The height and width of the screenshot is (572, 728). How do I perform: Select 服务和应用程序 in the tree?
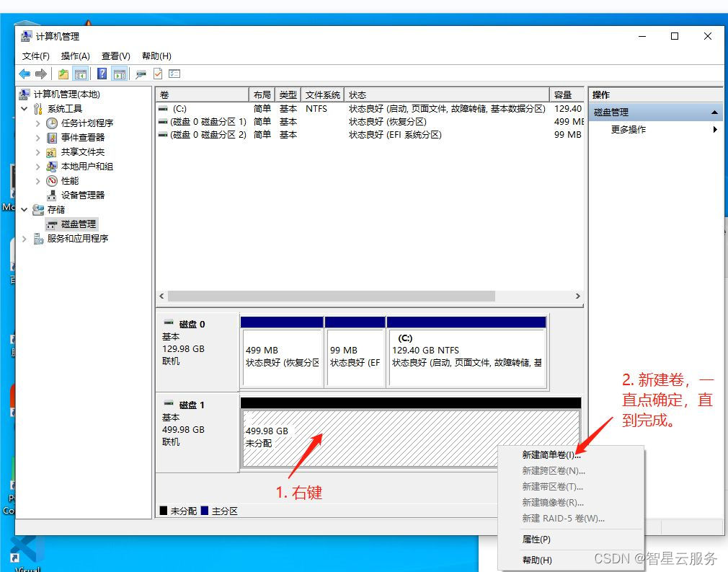point(78,238)
